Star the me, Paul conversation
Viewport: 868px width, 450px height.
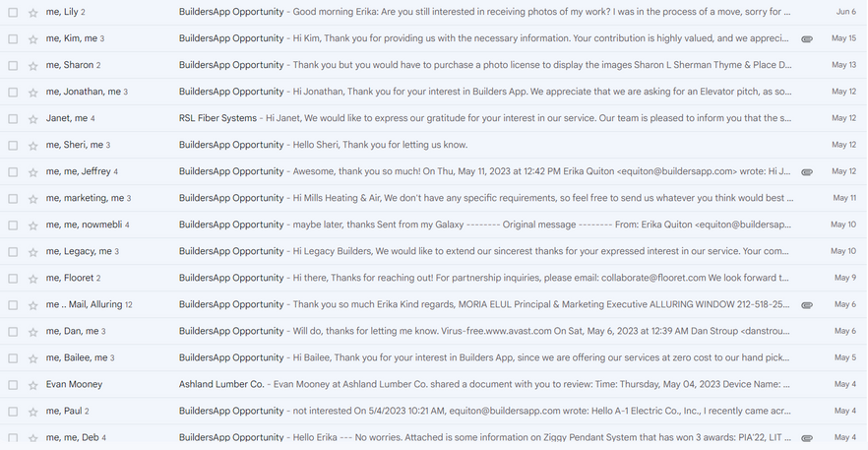33,412
